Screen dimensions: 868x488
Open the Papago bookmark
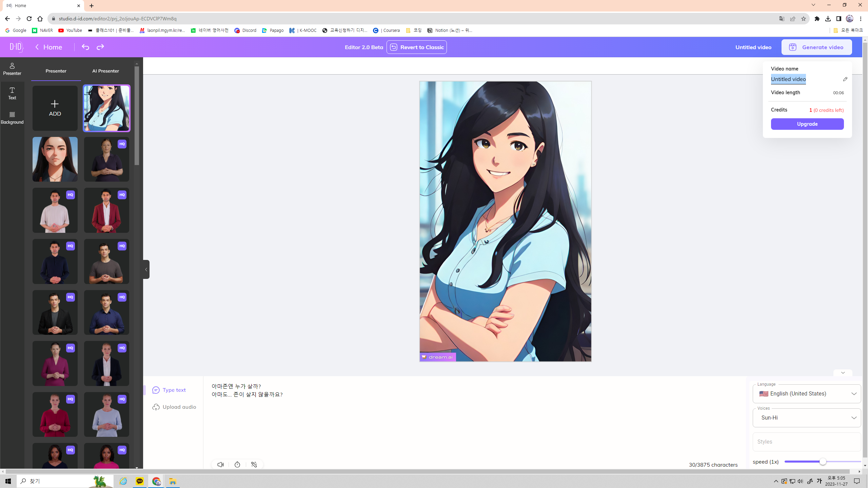point(273,30)
